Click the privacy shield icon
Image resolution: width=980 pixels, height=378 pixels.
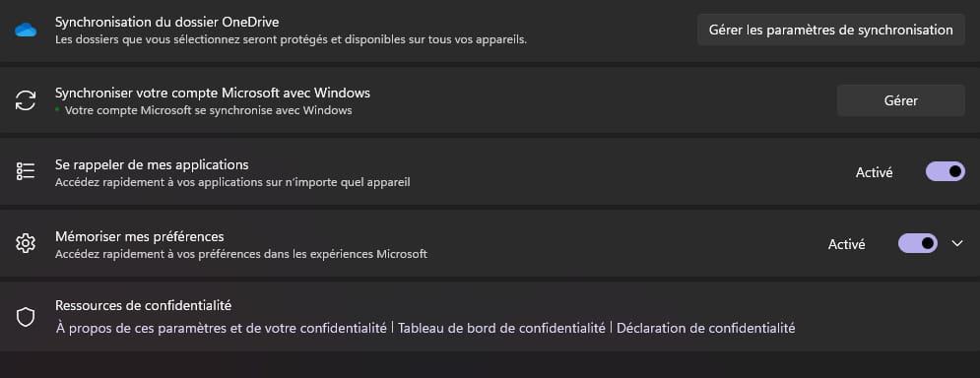25,316
